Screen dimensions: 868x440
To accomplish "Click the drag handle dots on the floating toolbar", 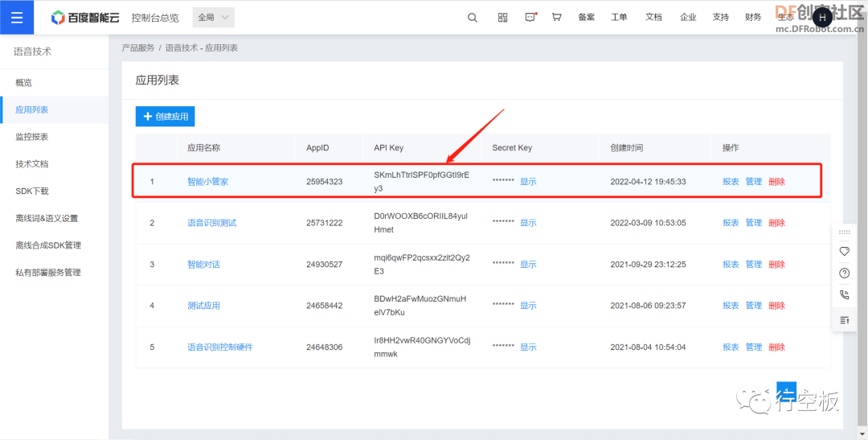I will 844,232.
